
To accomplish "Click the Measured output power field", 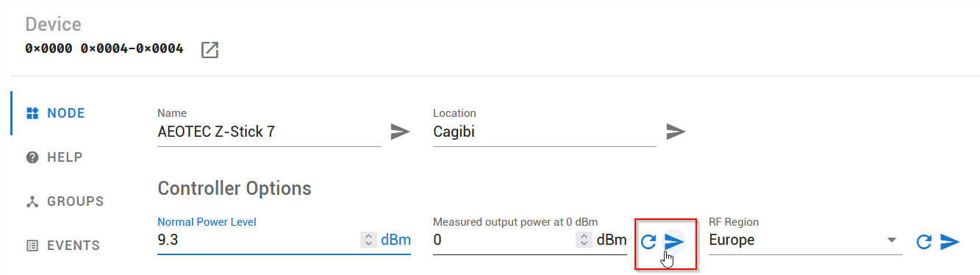I will click(504, 240).
